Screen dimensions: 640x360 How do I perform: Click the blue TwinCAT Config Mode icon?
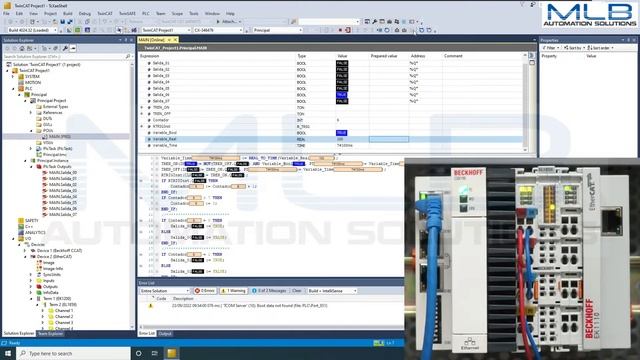tap(87, 30)
